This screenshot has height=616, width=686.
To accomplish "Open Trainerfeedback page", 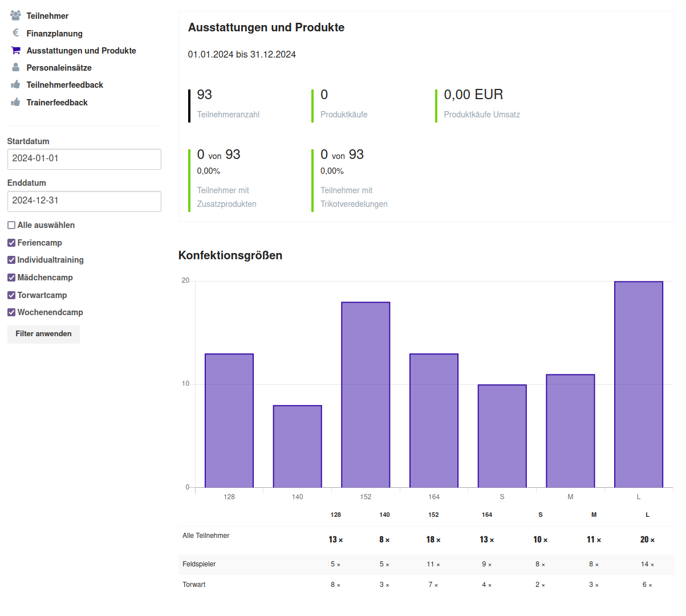I will [x=57, y=103].
